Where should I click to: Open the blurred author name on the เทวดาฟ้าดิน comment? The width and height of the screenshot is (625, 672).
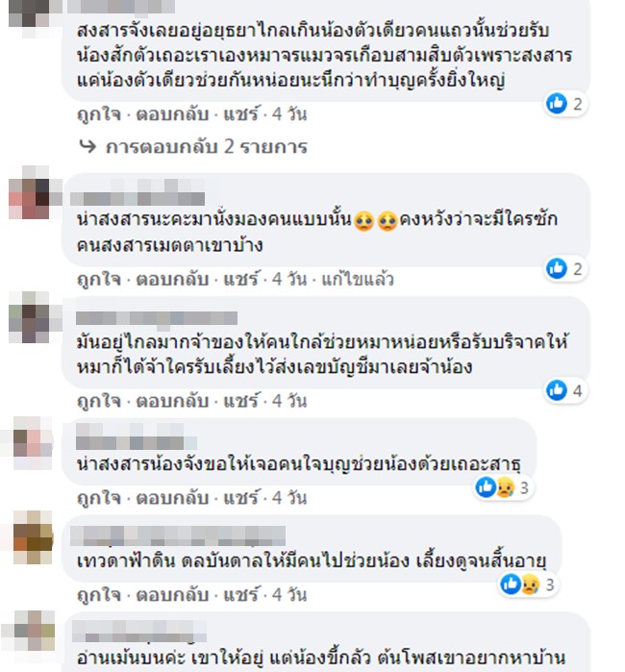coord(178,535)
